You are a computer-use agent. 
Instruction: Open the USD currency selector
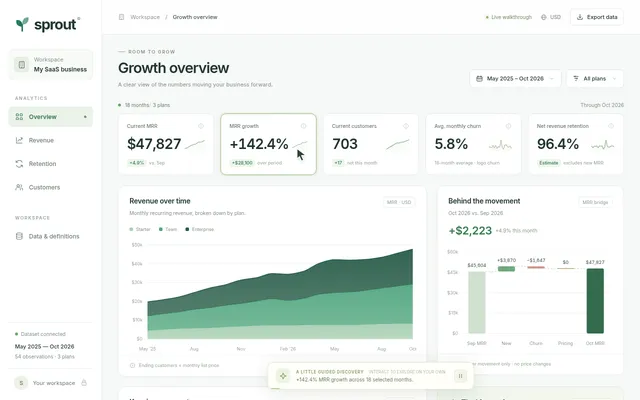tap(551, 17)
